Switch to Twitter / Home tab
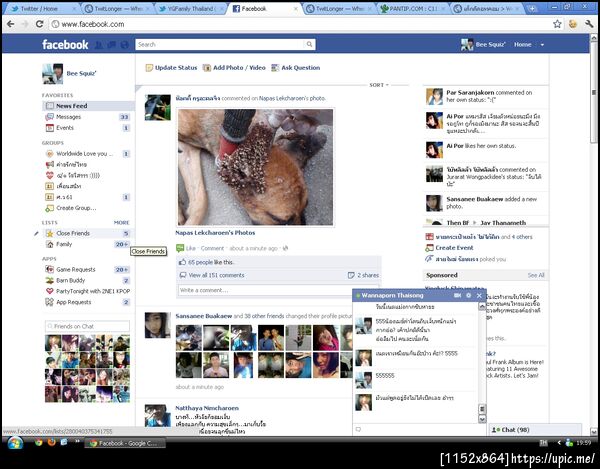Image resolution: width=600 pixels, height=469 pixels. point(42,8)
